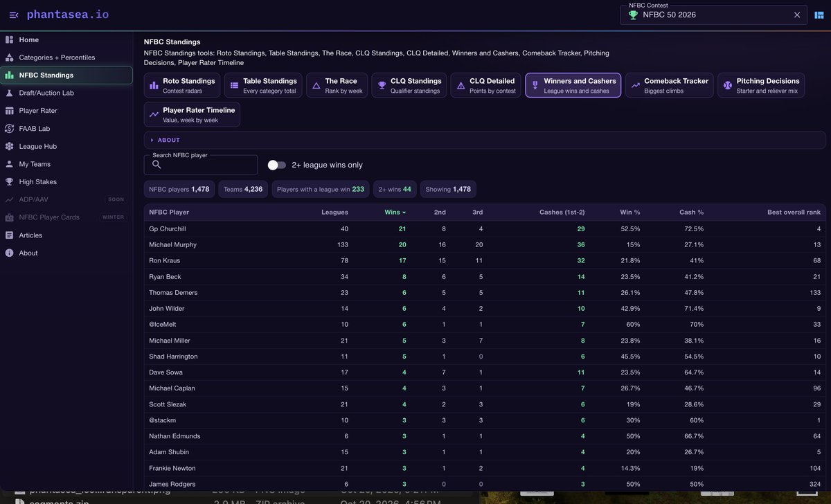Expand the ABOUT section

point(485,140)
